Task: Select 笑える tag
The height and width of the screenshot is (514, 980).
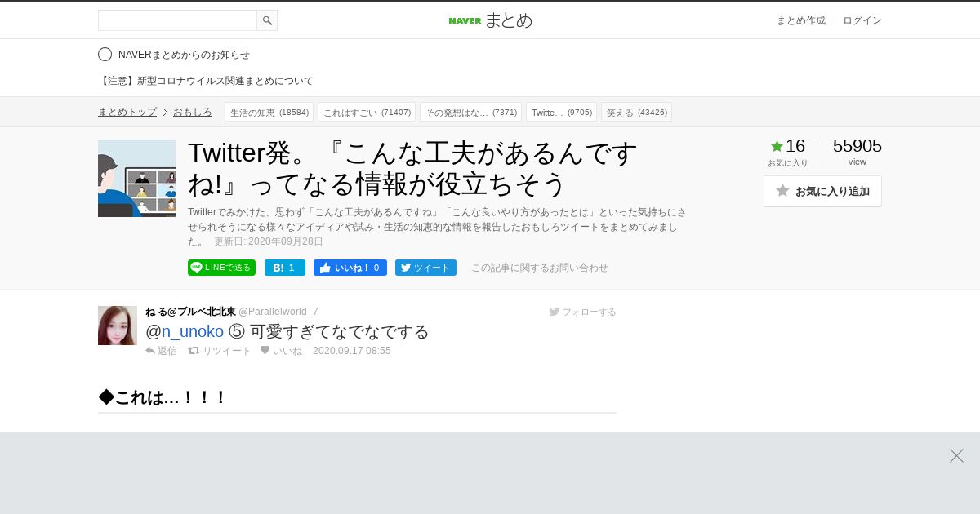Action: (x=636, y=112)
